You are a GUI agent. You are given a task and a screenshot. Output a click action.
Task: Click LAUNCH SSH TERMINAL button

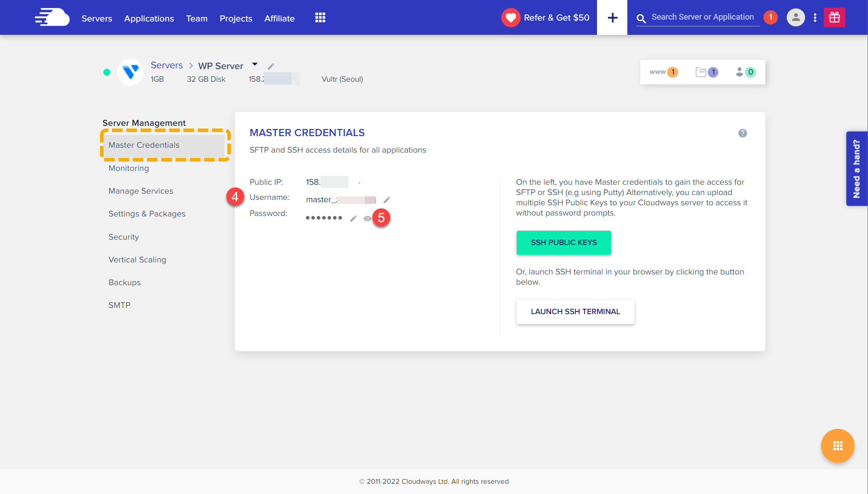[575, 311]
